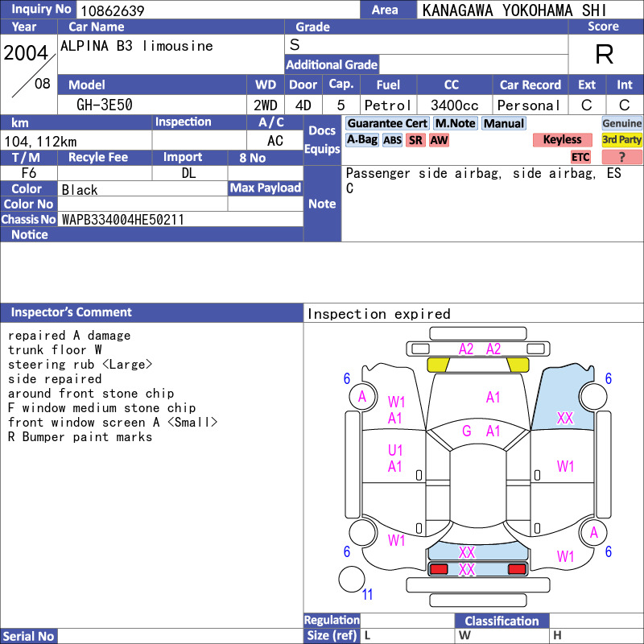644x644 pixels.
Task: Click comment 'trunk floor W'
Action: pos(55,350)
